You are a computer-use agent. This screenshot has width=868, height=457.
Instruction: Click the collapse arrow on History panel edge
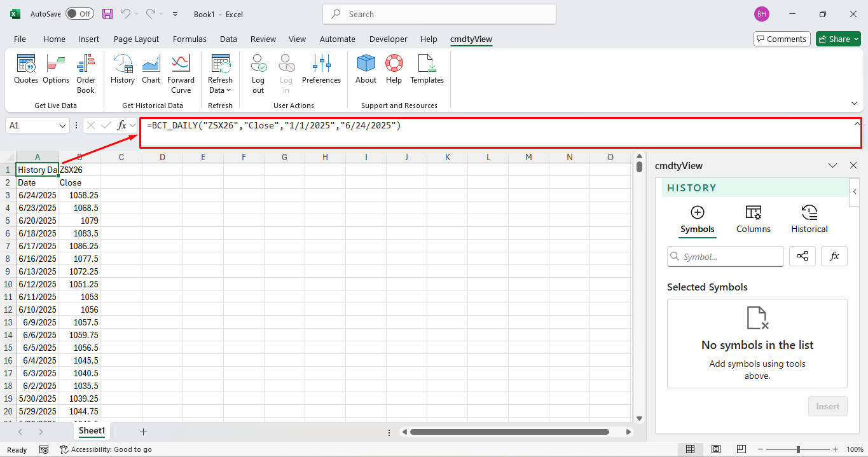855,192
